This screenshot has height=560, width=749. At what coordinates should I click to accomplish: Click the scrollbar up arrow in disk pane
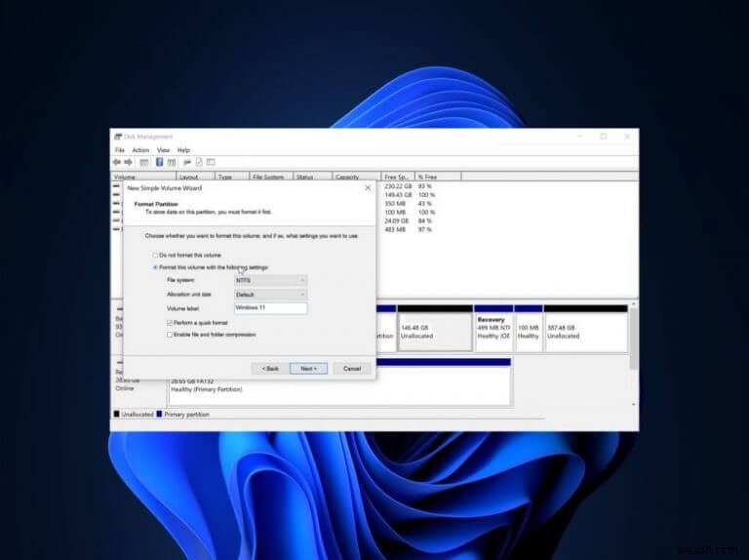pyautogui.click(x=634, y=303)
